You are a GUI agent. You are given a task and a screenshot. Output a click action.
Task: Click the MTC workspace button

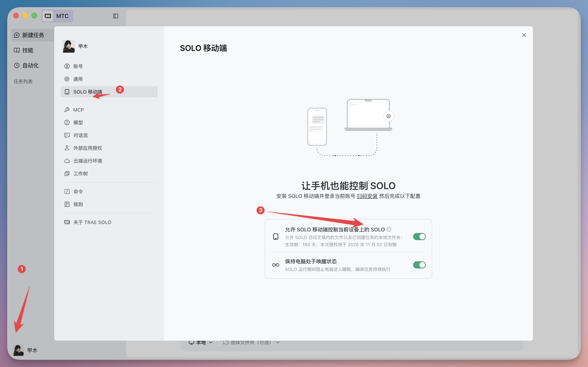pos(57,16)
